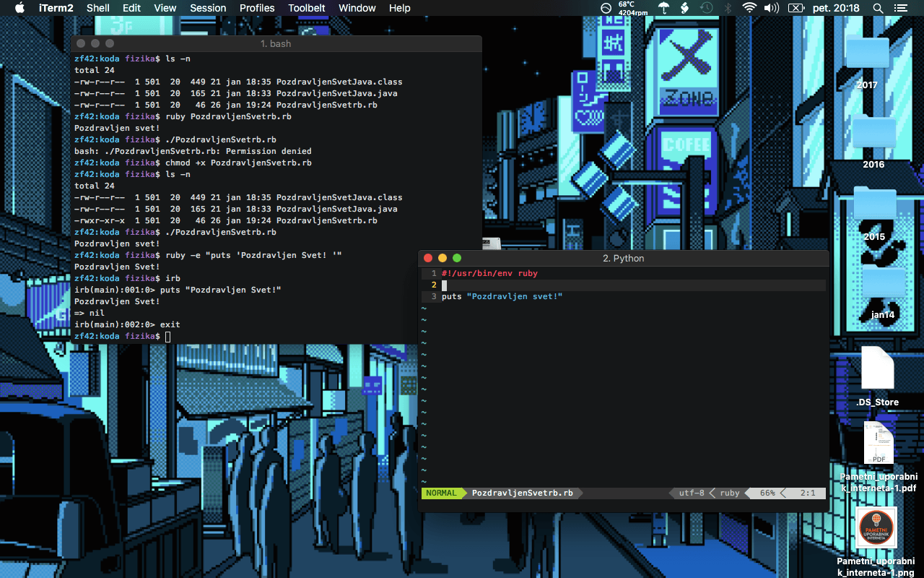Open the 2016 folder on desktop
Image resolution: width=924 pixels, height=578 pixels.
(x=873, y=133)
